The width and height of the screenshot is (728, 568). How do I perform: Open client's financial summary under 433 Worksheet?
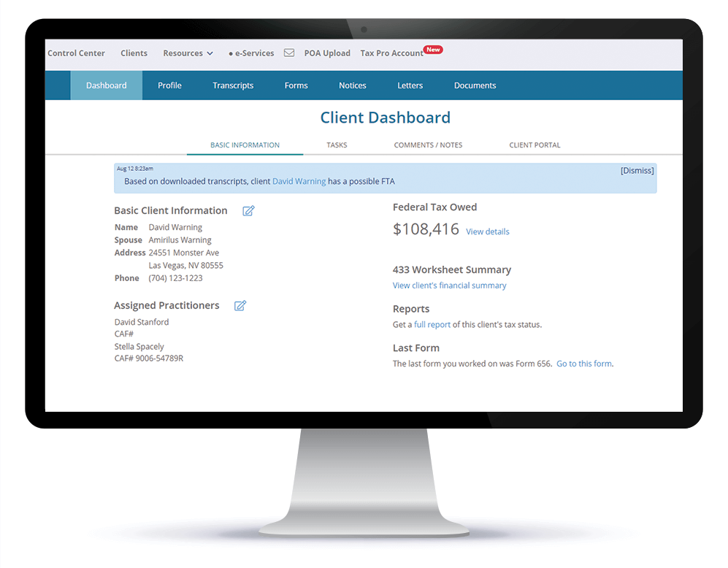(x=449, y=285)
